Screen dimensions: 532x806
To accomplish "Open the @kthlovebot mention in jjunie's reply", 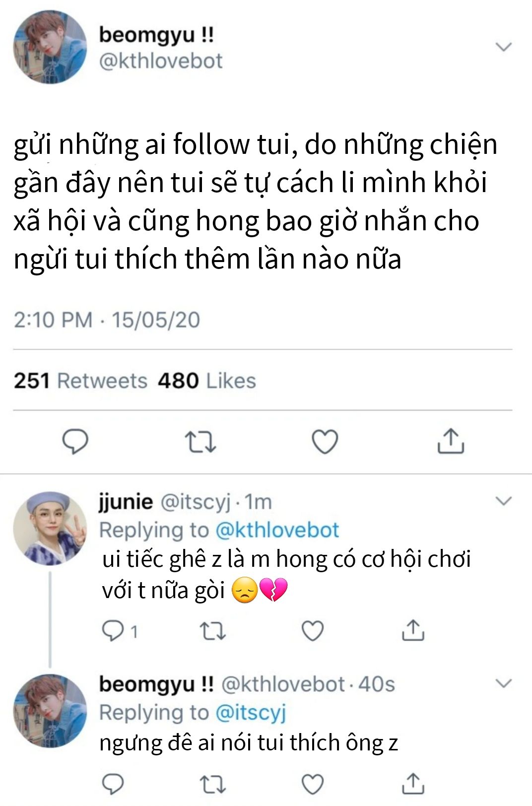I will [x=277, y=530].
